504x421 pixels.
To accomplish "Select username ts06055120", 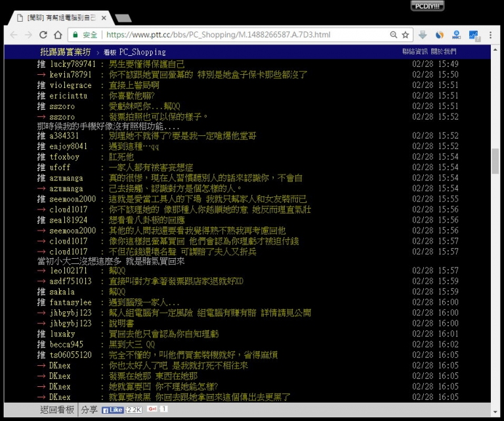I will tap(70, 355).
